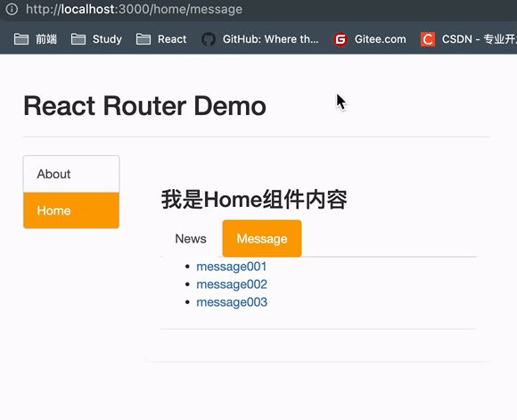The width and height of the screenshot is (517, 420).
Task: Switch to the News tab
Action: [x=191, y=239]
